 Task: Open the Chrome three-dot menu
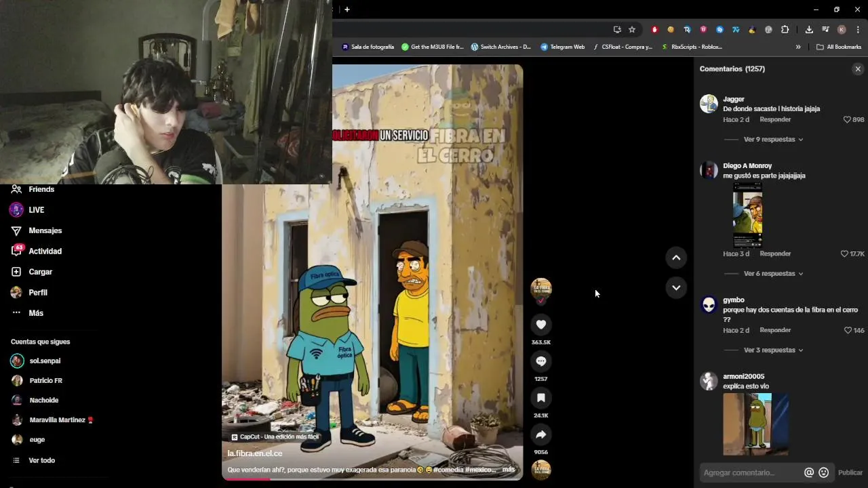coord(858,30)
